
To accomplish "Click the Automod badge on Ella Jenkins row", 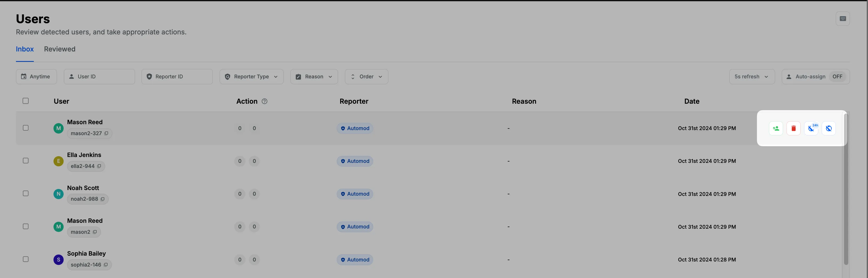I will [x=355, y=161].
